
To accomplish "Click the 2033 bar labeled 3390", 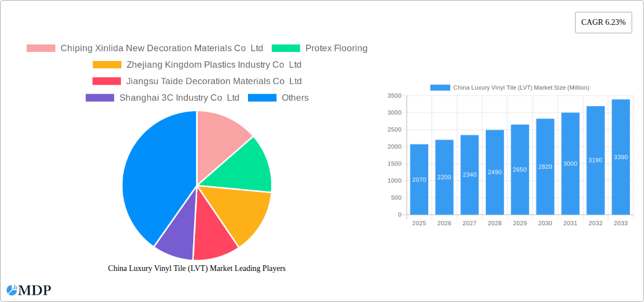I will click(x=621, y=157).
